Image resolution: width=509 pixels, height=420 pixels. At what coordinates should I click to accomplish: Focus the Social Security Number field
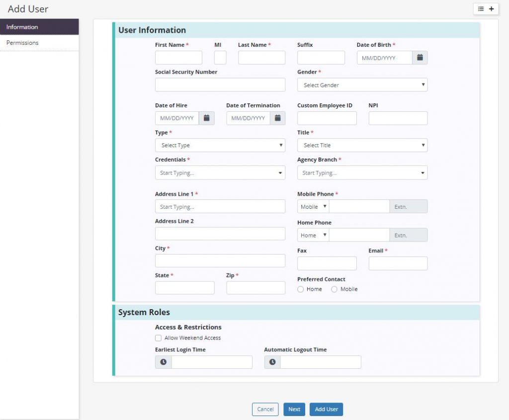[220, 85]
